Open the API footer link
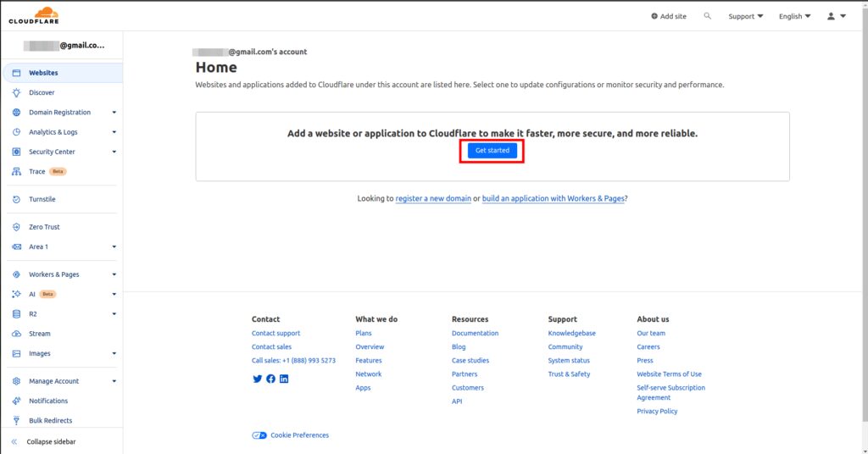Viewport: 868px width, 454px height. (457, 401)
